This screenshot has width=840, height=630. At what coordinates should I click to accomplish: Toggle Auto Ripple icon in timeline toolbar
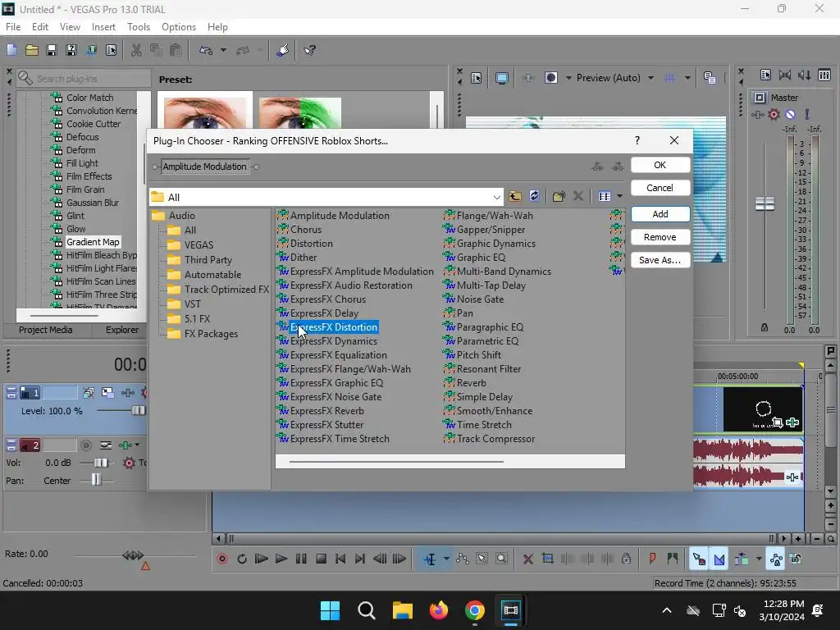(742, 559)
